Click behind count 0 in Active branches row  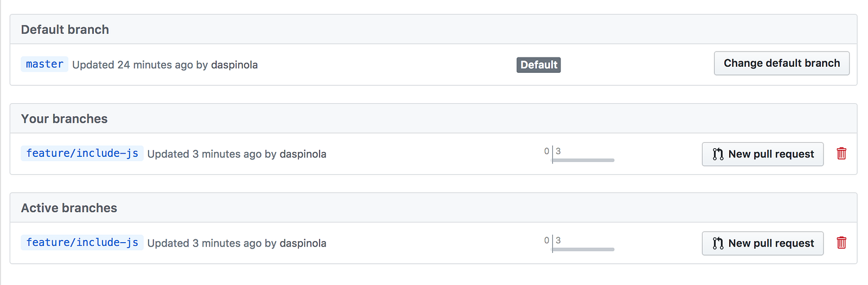coord(547,240)
